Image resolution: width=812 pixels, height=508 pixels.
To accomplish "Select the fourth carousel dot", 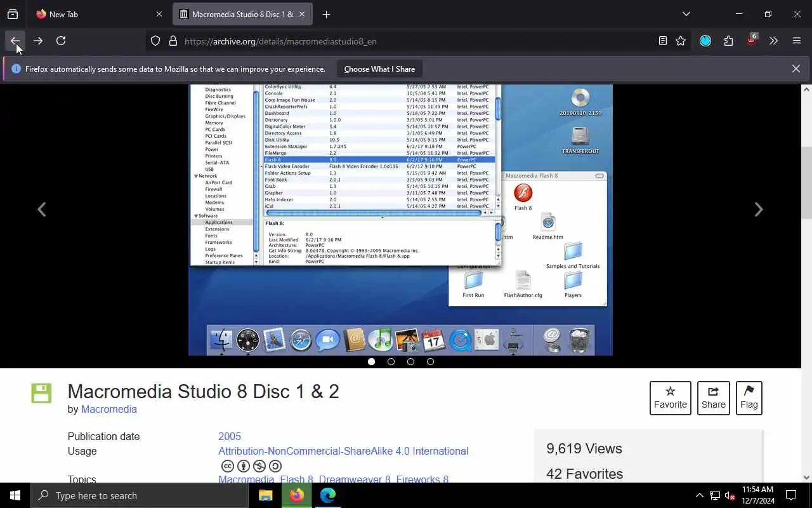I will 430,361.
